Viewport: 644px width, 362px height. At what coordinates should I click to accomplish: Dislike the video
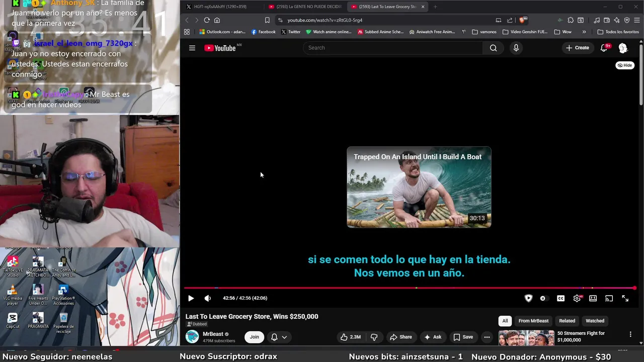[374, 337]
